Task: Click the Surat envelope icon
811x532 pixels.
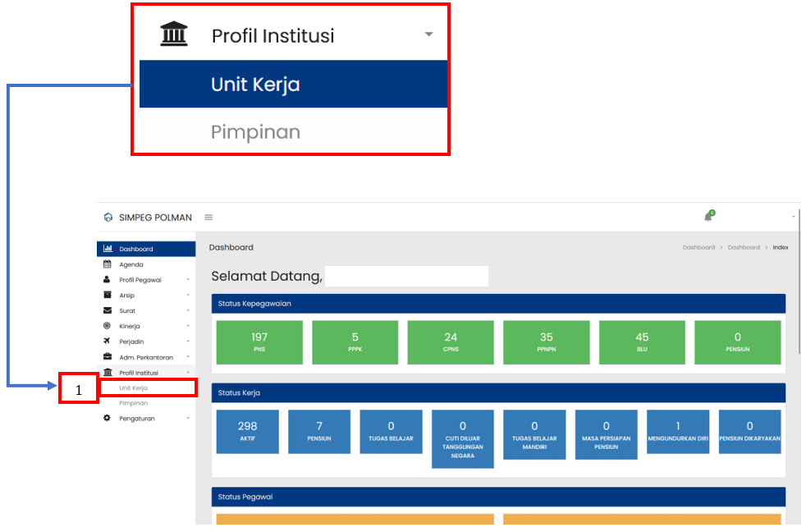Action: 108,310
